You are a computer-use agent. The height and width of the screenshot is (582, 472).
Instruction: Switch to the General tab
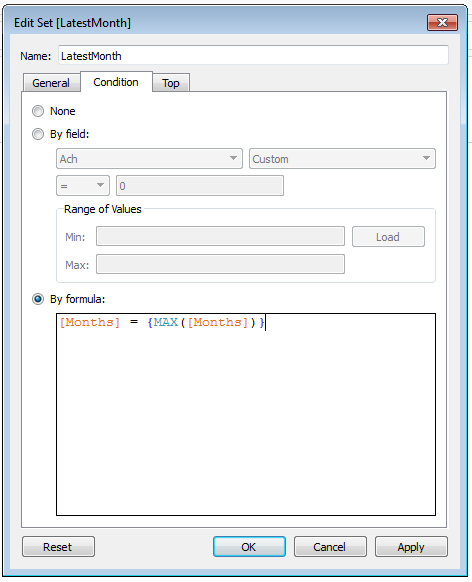pyautogui.click(x=51, y=83)
